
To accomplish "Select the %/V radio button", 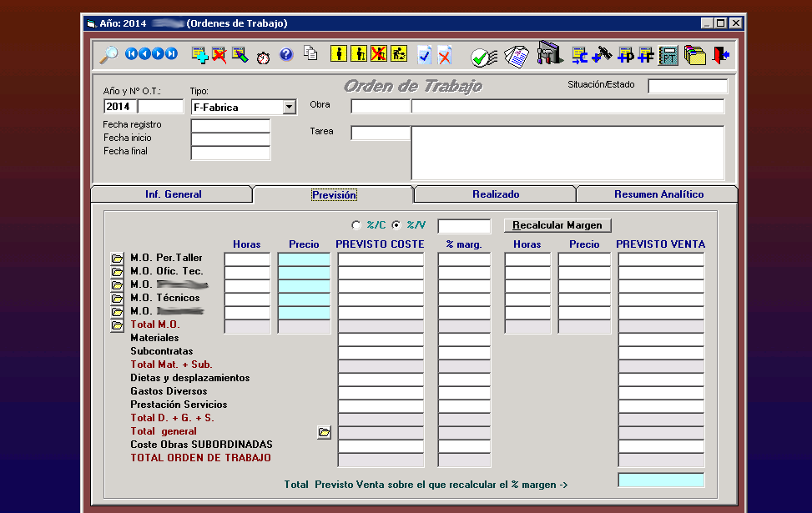I will 396,224.
